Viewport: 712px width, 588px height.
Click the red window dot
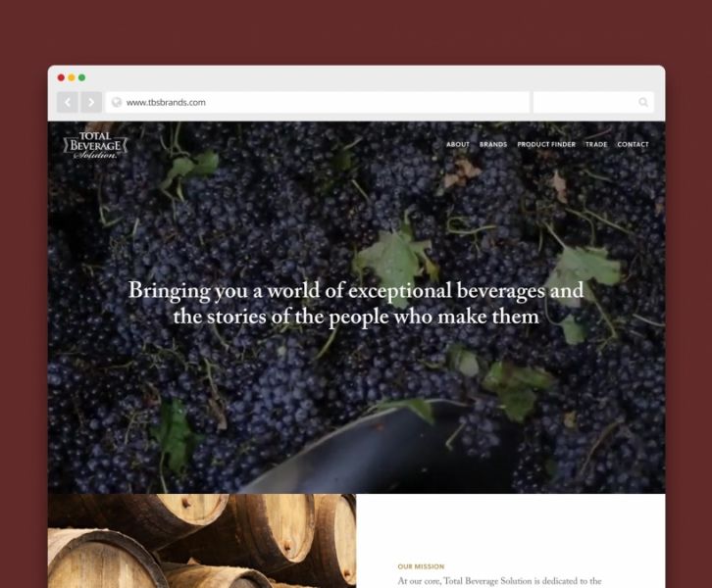point(62,77)
